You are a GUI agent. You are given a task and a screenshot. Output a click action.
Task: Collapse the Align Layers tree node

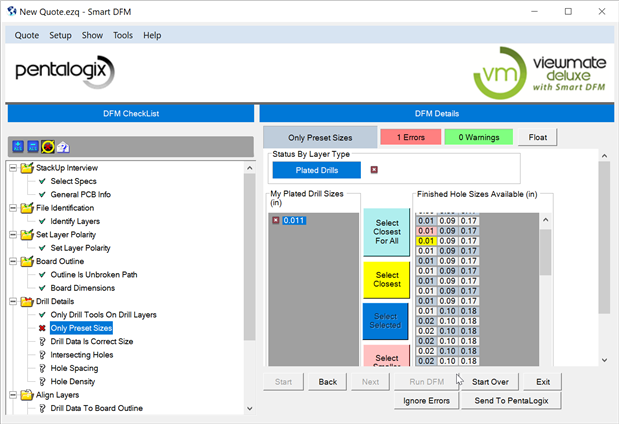13,395
